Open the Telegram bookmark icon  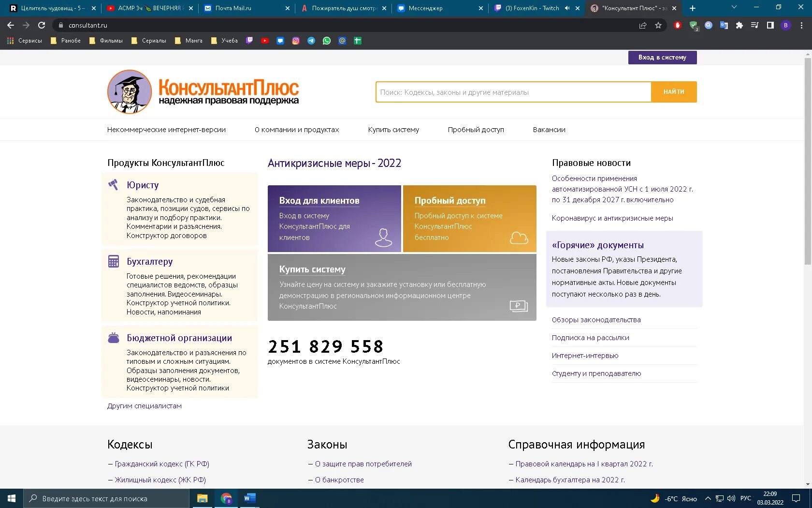pos(311,41)
